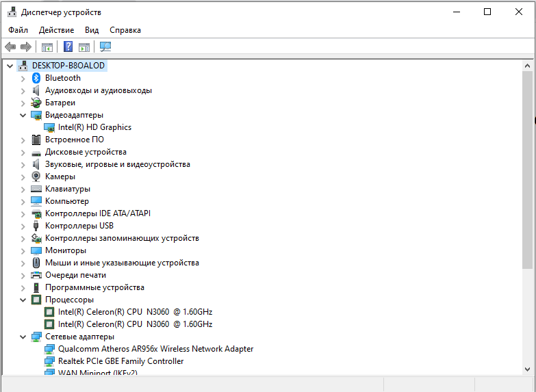This screenshot has height=392, width=536.
Task: Minimize the Диспетчер устройств window
Action: coord(457,12)
